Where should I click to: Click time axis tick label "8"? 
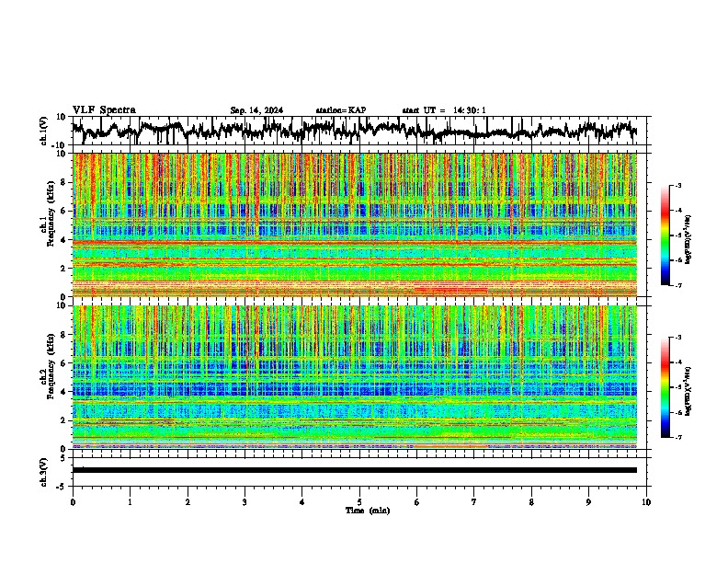click(531, 502)
